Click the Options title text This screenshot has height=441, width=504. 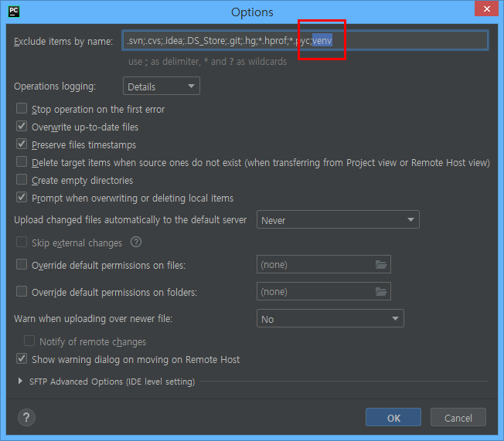tap(252, 12)
